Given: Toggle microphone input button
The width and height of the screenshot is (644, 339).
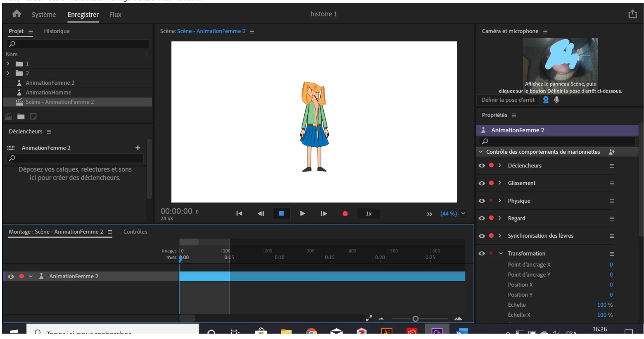Looking at the screenshot, I should point(556,100).
